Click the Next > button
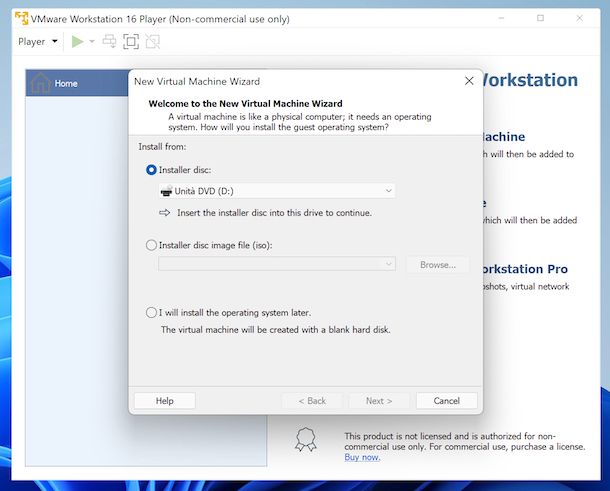The image size is (610, 491). [x=379, y=401]
